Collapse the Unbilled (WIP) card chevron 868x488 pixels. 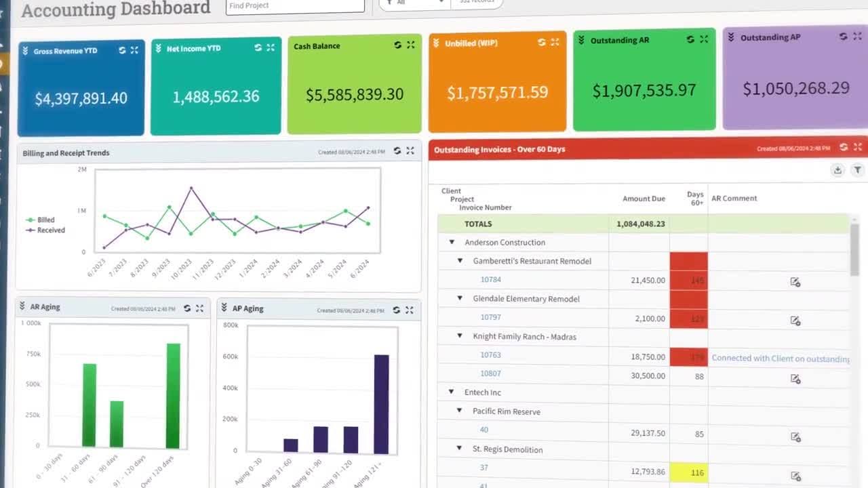pyautogui.click(x=435, y=43)
